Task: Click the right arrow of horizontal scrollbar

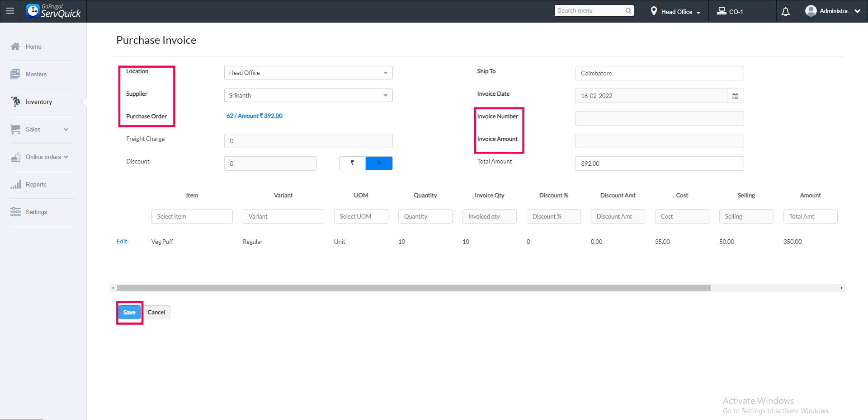Action: [x=841, y=288]
